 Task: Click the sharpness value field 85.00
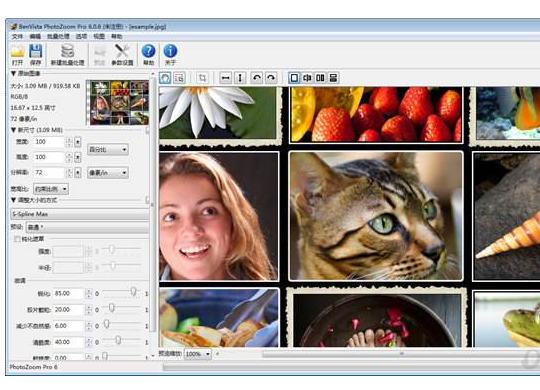[68, 294]
